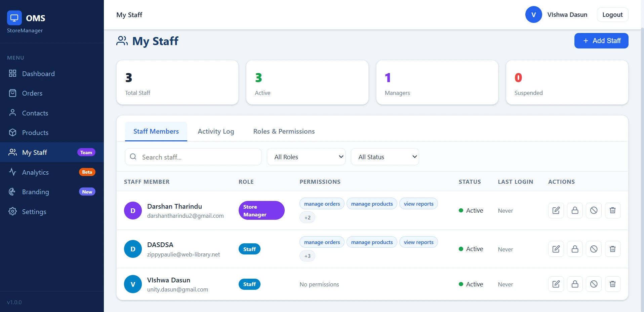Expand the +3 permissions chip for DASDSA
Screen dimensions: 644x312
pos(307,256)
